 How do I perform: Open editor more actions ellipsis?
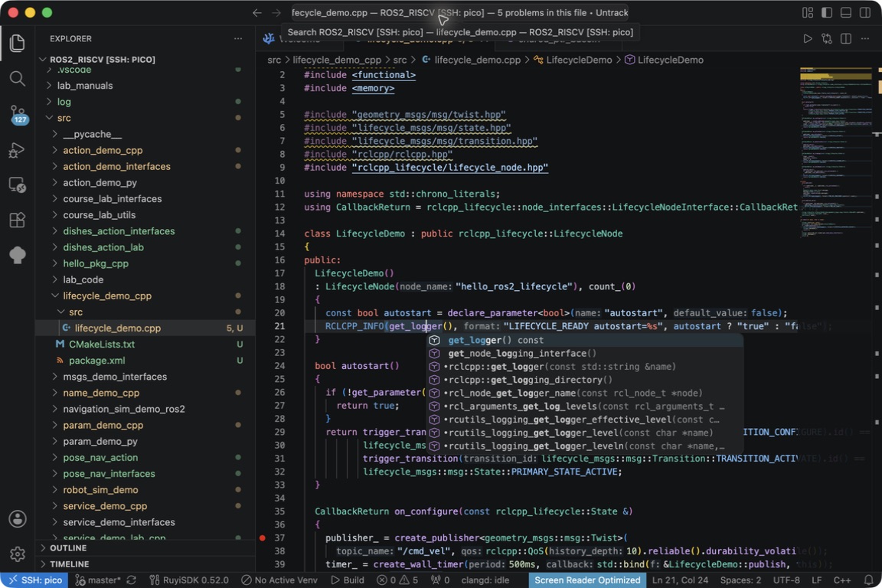864,38
